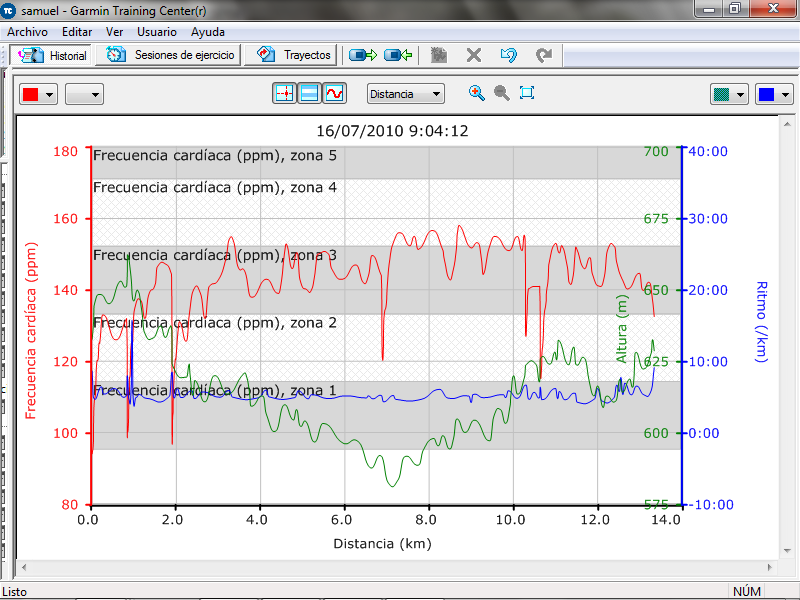
Task: Click the 40:00 pace axis value
Action: [x=708, y=152]
